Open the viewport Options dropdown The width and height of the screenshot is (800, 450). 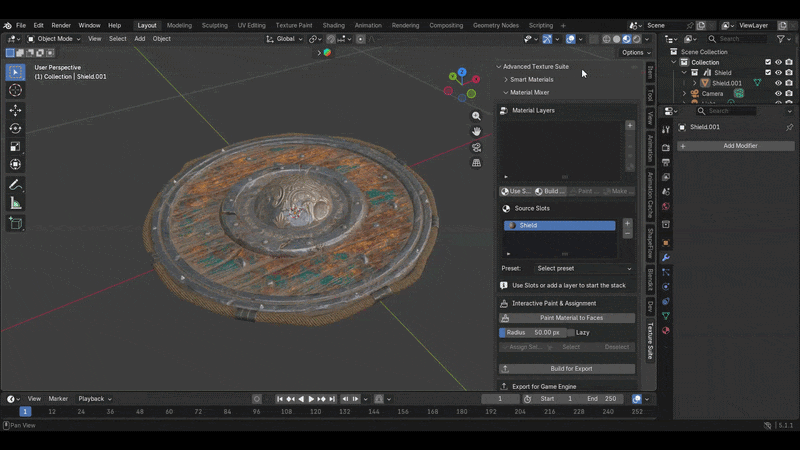pos(636,53)
